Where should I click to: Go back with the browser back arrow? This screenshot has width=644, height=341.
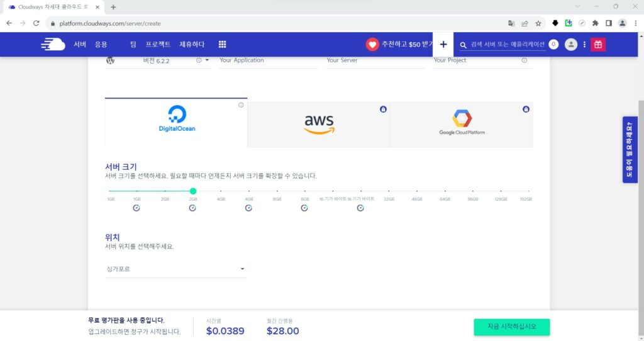point(9,23)
